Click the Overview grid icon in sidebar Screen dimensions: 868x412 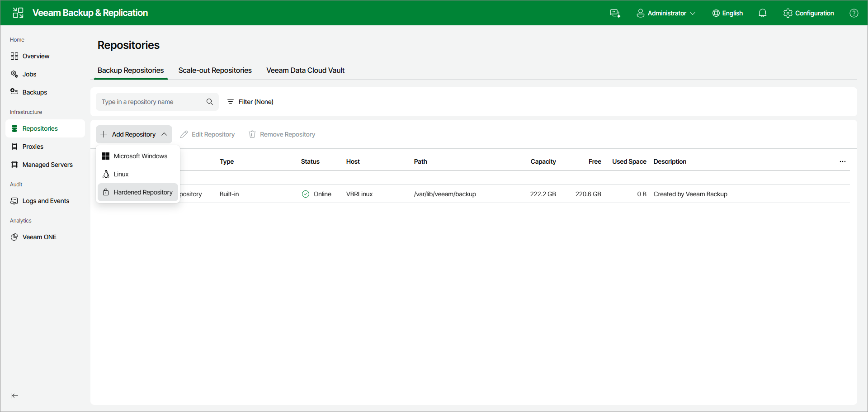[x=14, y=56]
